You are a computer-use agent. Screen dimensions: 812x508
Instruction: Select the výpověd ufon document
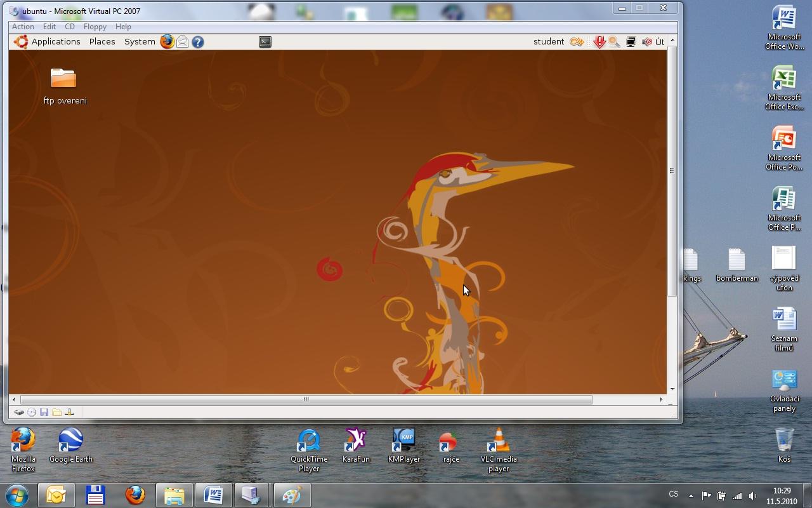pos(784,269)
